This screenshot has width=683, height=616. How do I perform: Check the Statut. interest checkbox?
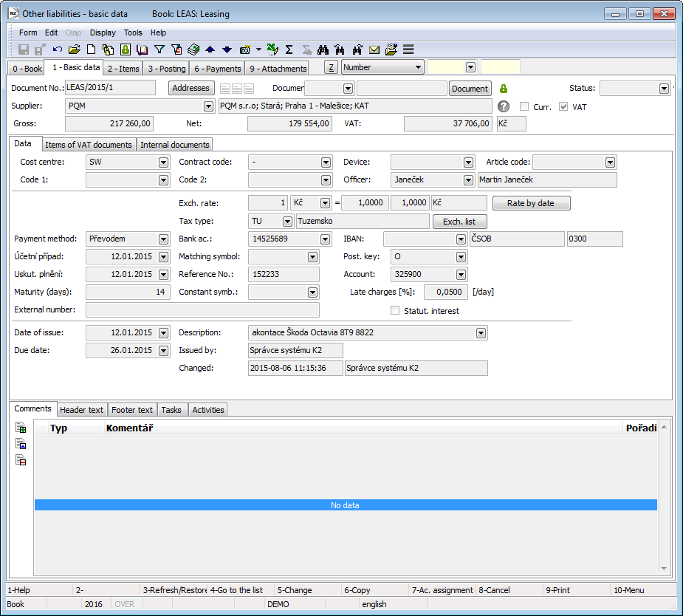tap(395, 311)
